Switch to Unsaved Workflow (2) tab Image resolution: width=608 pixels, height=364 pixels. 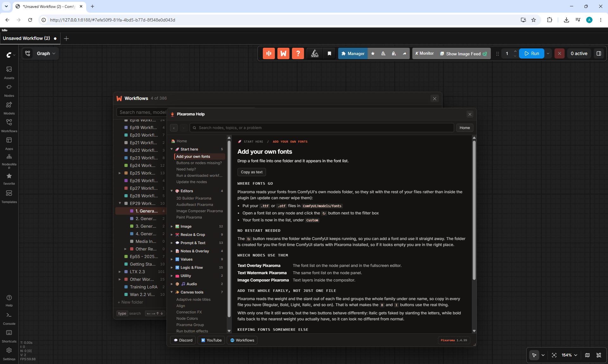point(30,38)
